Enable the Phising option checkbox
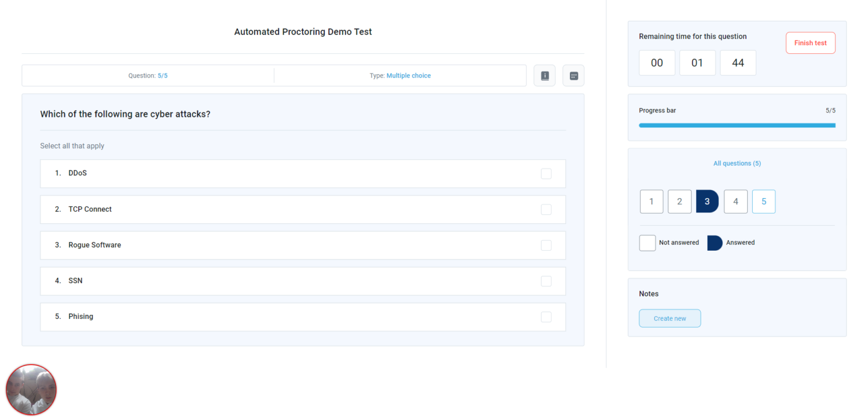Screen dimensions: 868x418 [546, 317]
